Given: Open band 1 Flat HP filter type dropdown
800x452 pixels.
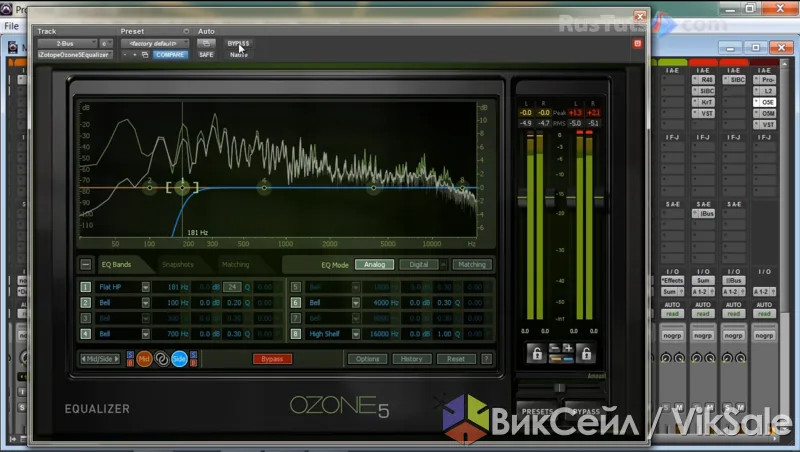Looking at the screenshot, I should (x=145, y=287).
